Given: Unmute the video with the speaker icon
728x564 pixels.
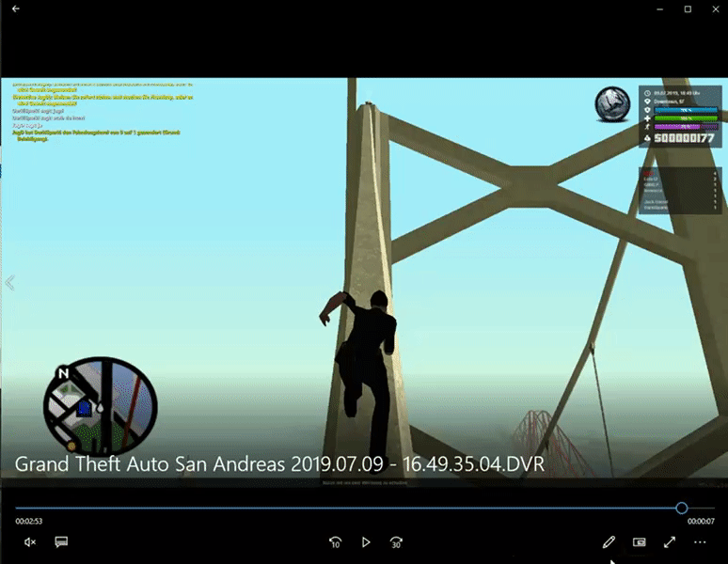Looking at the screenshot, I should pyautogui.click(x=30, y=541).
